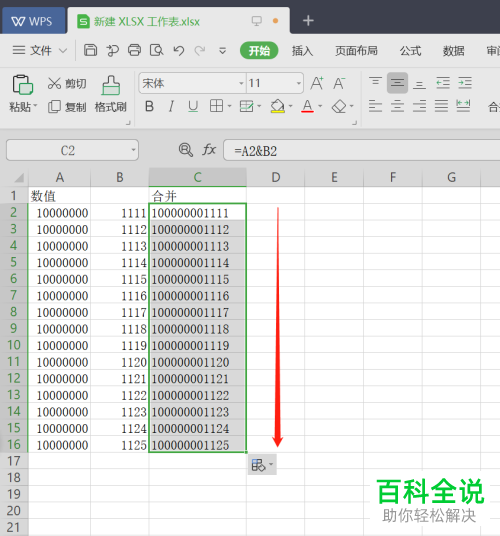The image size is (500, 536).
Task: Center text horizontally
Action: (x=397, y=106)
